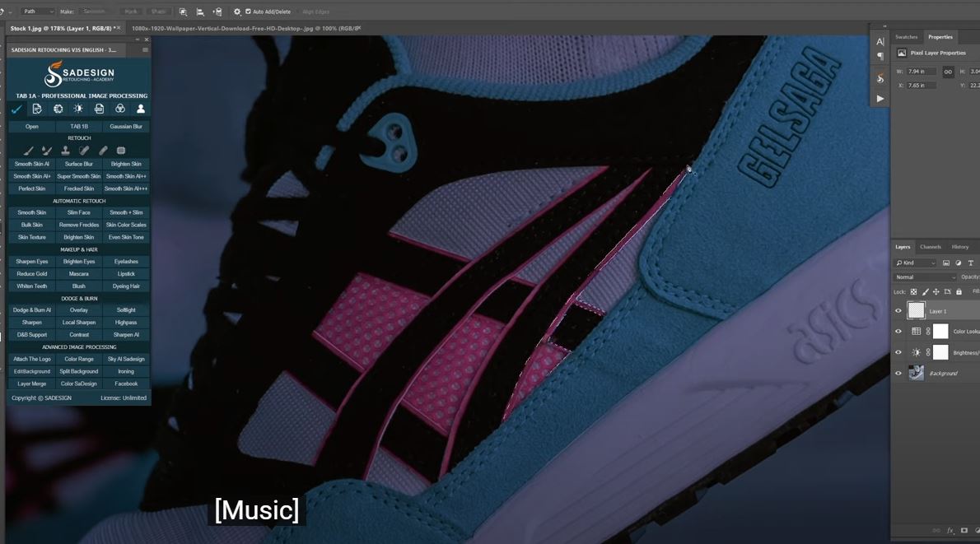Screen dimensions: 980x544
Task: Open the file document icon tab in Sadesign panel
Action: (99, 109)
